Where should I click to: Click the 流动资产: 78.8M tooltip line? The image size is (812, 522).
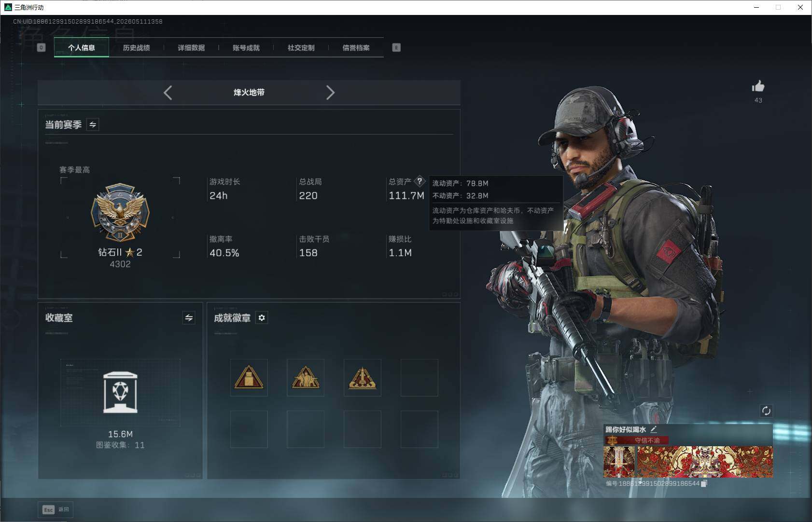coord(460,183)
